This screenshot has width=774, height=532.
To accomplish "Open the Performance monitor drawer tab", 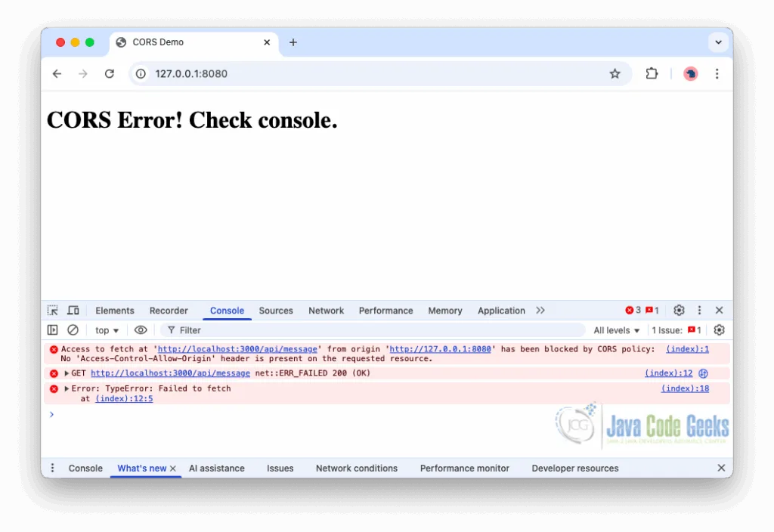I will point(465,469).
